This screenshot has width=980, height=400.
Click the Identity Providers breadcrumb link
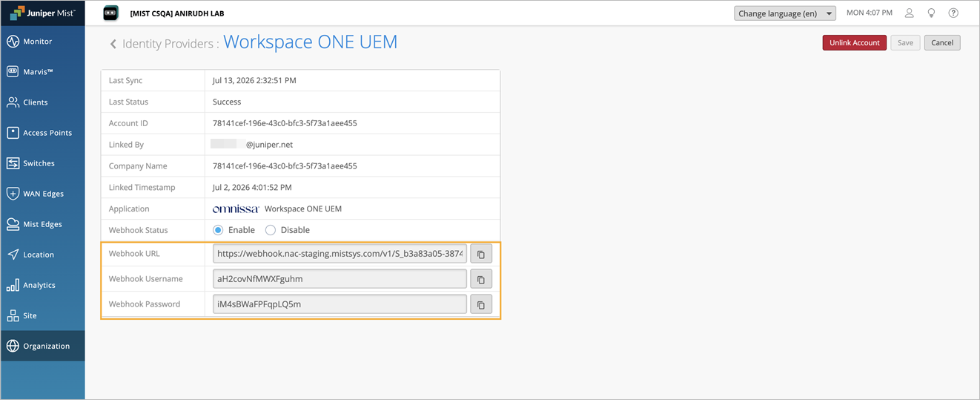pos(168,44)
